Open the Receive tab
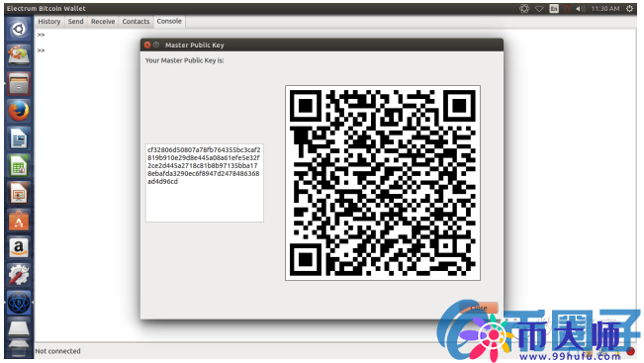The height and width of the screenshot is (363, 644). point(103,22)
